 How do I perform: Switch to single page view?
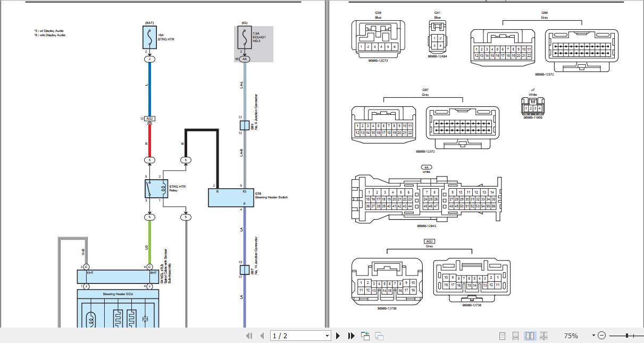503,336
